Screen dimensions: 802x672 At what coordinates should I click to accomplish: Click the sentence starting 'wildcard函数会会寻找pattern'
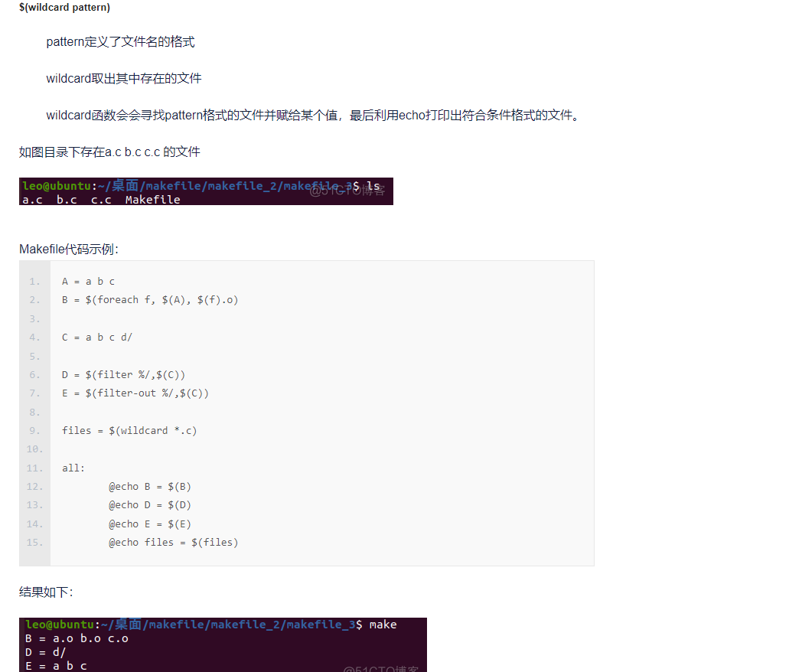(313, 116)
